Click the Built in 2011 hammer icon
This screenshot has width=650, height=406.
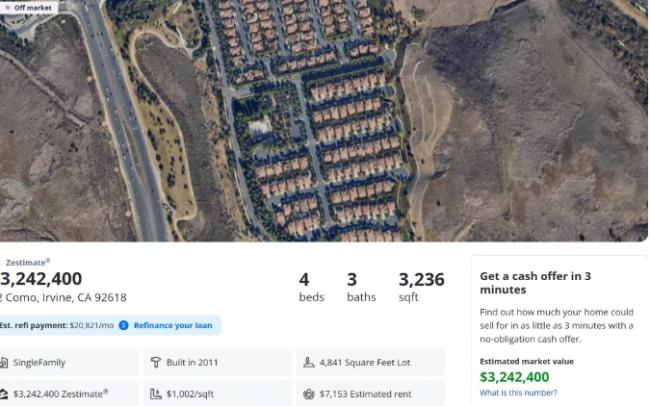coord(155,362)
